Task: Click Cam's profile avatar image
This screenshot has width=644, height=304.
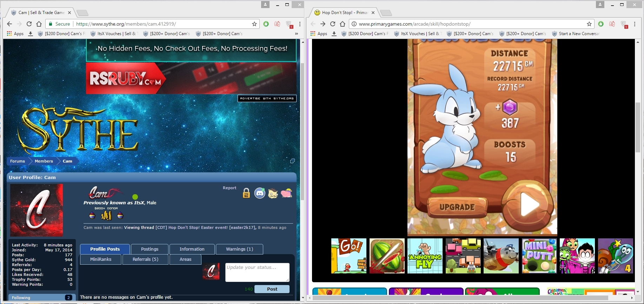Action: (36, 210)
